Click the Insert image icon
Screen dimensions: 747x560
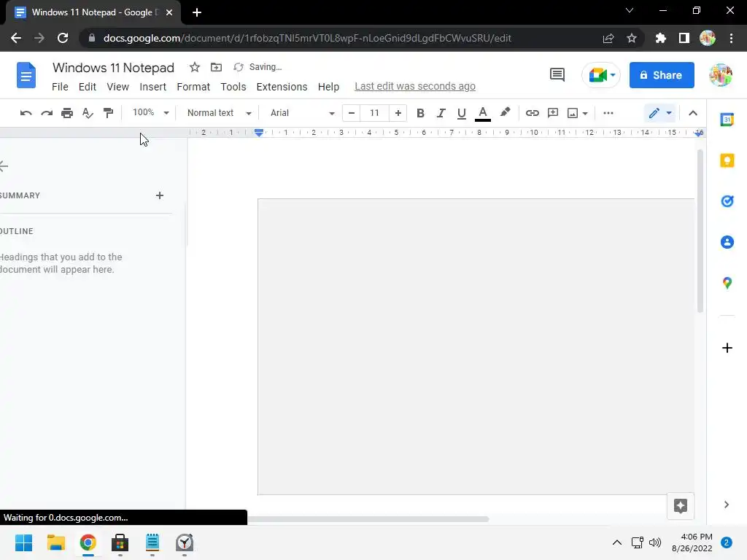573,113
